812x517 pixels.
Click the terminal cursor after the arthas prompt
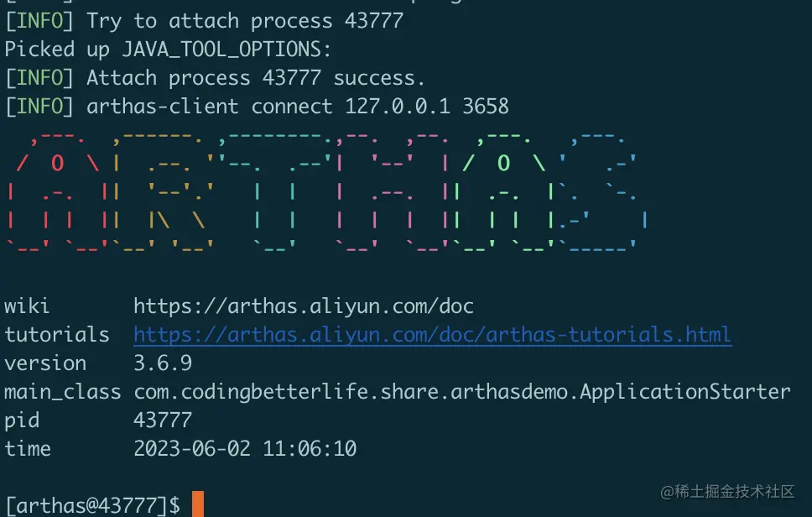coord(198,504)
